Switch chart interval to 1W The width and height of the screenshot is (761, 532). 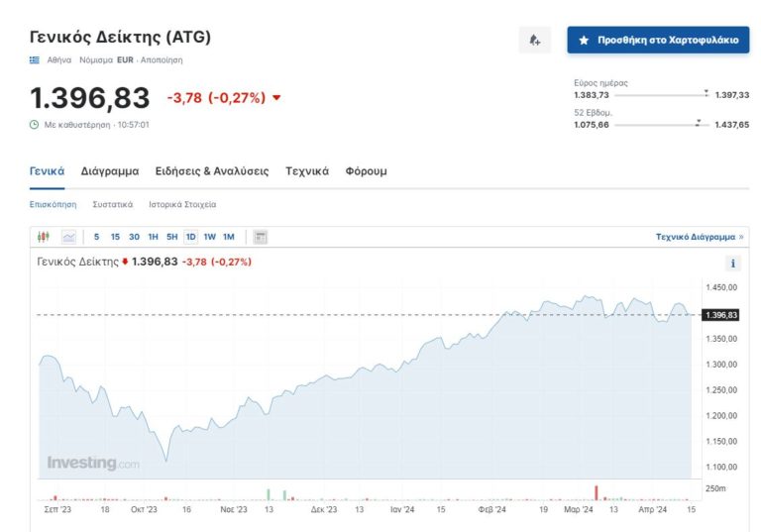click(209, 237)
